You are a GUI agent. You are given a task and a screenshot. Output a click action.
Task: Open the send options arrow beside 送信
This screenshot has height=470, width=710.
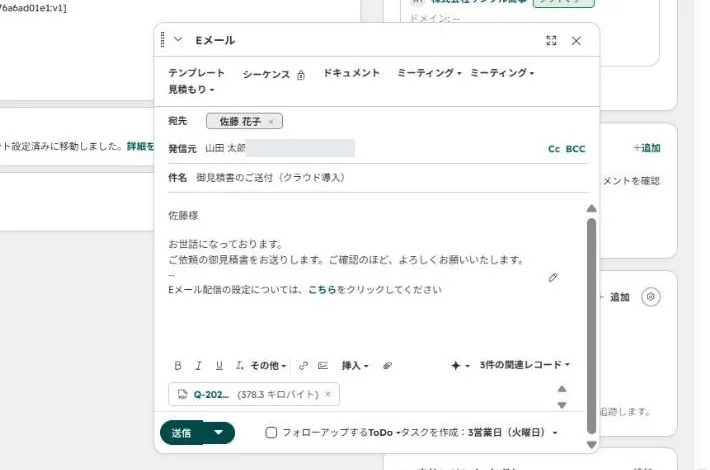tap(219, 433)
